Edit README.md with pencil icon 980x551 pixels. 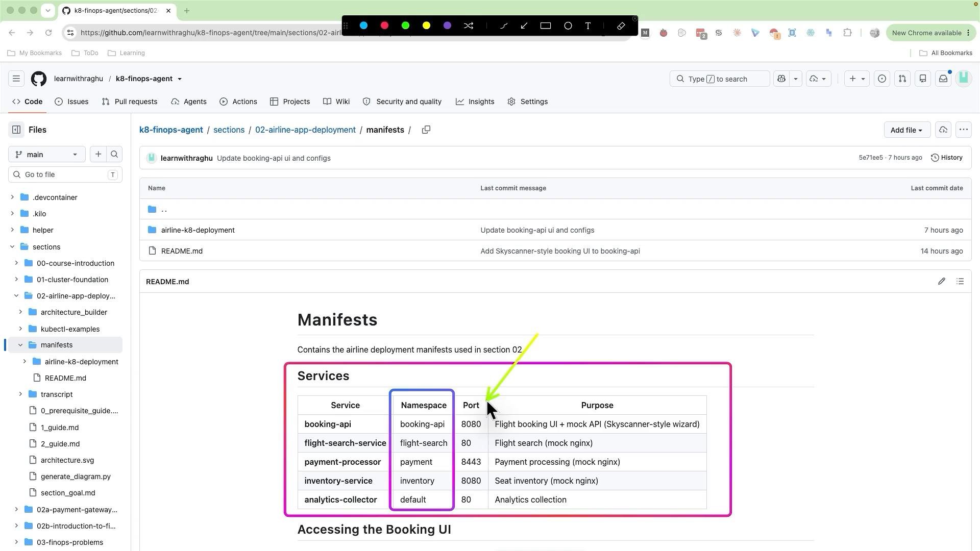(x=942, y=282)
